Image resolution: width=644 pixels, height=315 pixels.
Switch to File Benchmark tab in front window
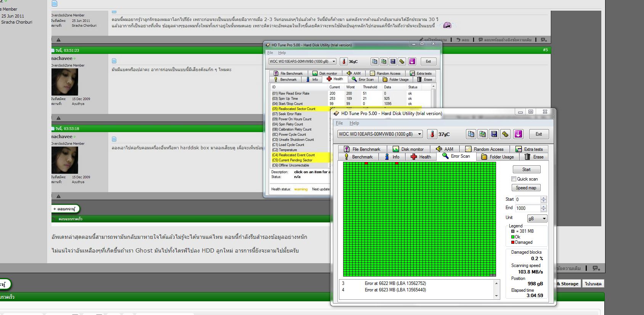[362, 149]
